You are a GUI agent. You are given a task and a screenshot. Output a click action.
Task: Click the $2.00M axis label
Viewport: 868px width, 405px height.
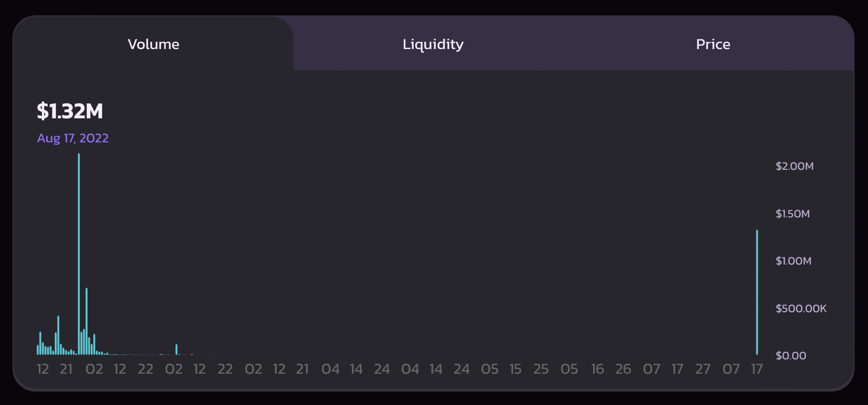point(794,166)
